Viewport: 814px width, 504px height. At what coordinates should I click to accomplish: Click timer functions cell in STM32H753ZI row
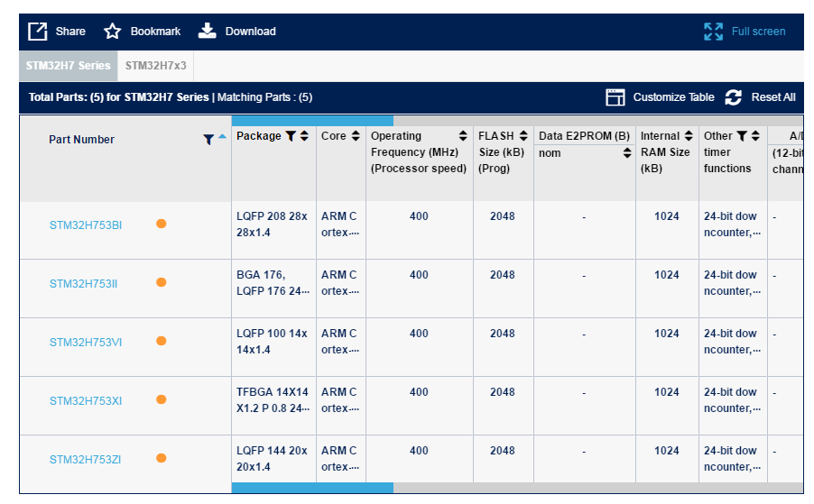click(733, 458)
